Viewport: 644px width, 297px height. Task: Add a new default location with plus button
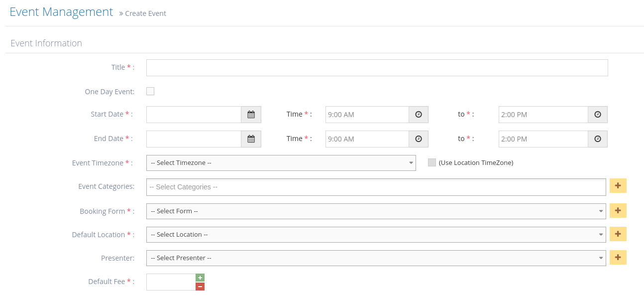click(x=618, y=234)
